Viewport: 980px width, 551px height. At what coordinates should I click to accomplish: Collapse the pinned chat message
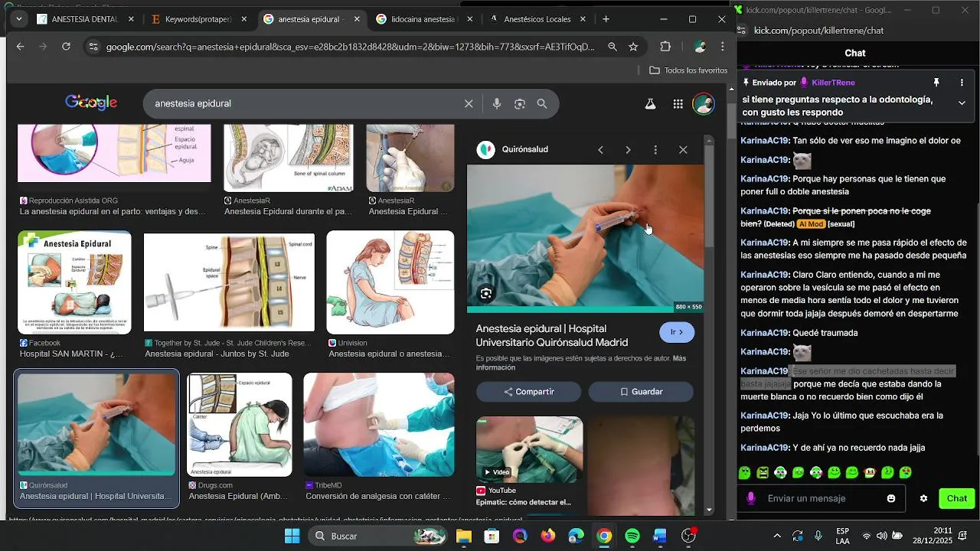[962, 103]
